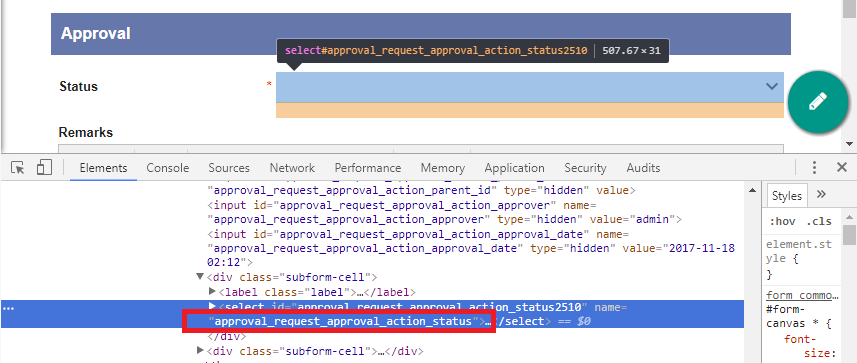Toggle the :hov element state option
The width and height of the screenshot is (857, 363).
coord(782,221)
